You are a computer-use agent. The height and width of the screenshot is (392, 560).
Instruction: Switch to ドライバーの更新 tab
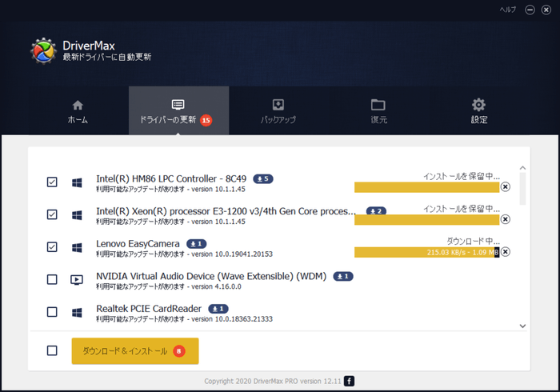click(x=178, y=110)
